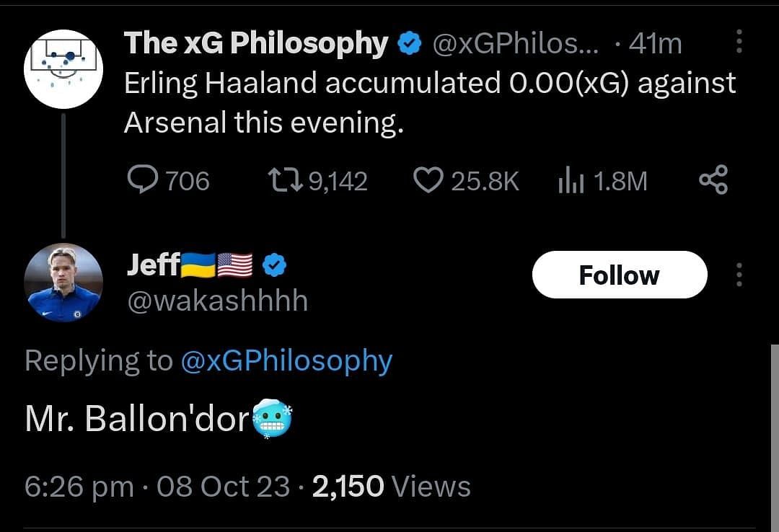The image size is (779, 532).
Task: View the 2,150 Views count
Action: pyautogui.click(x=392, y=487)
